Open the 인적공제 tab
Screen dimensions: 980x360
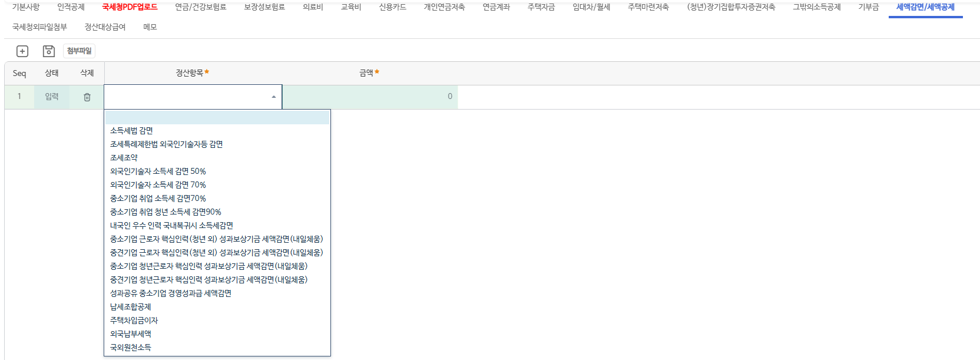coord(71,7)
